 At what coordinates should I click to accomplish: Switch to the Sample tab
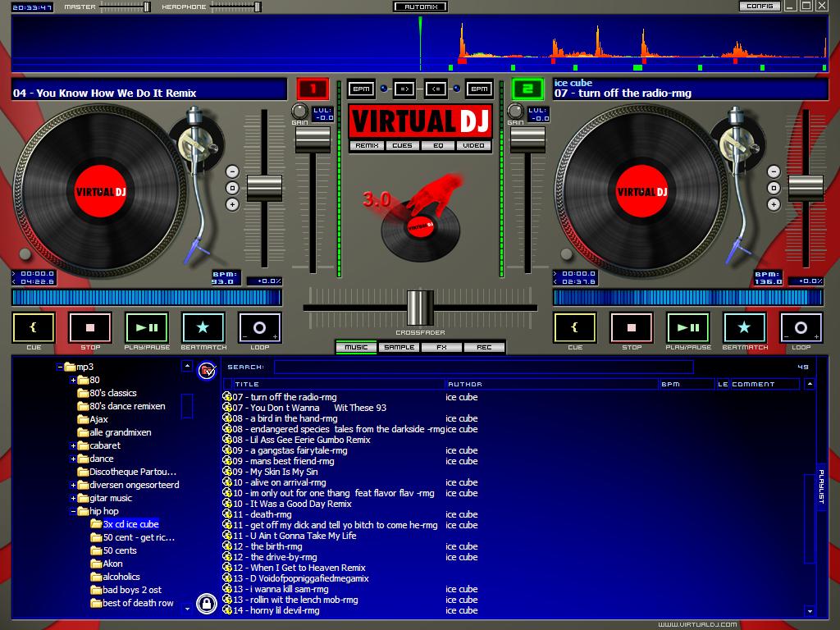[399, 347]
